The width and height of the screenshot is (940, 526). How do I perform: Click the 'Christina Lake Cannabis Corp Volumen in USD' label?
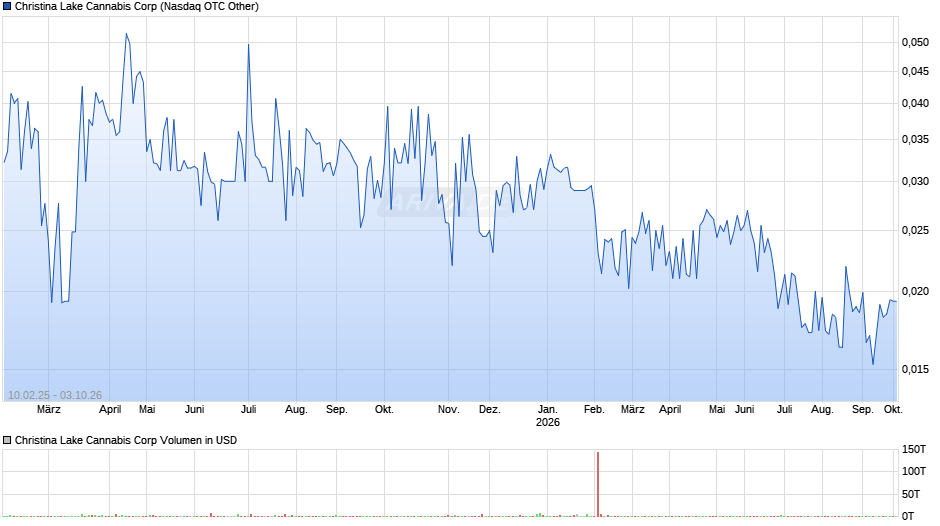pos(126,440)
